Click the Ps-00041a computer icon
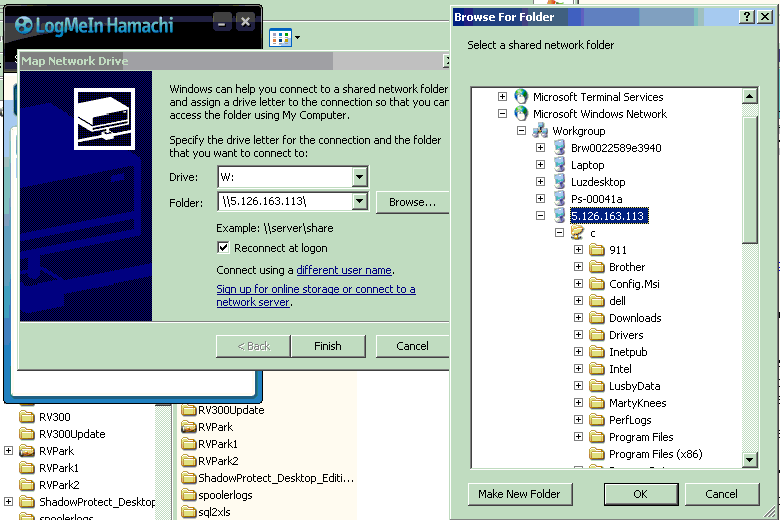The width and height of the screenshot is (780, 520). pyautogui.click(x=560, y=199)
